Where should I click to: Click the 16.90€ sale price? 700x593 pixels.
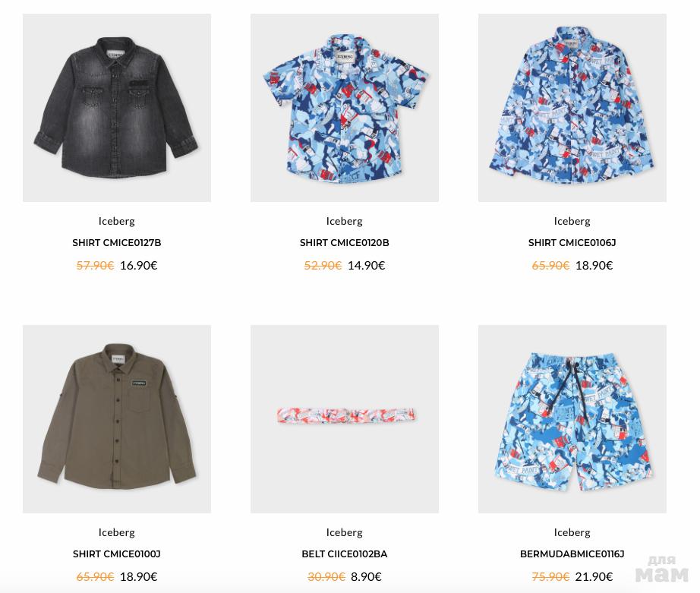tap(138, 265)
